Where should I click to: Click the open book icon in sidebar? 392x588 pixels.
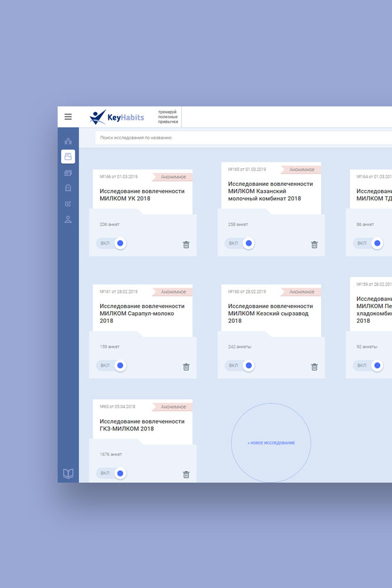click(68, 473)
